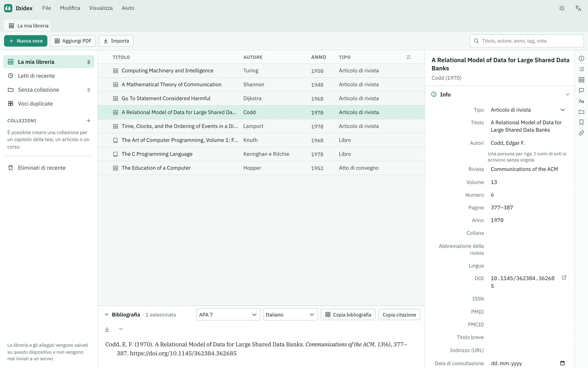
Task: Click the Ibidex app logo
Action: pos(8,8)
